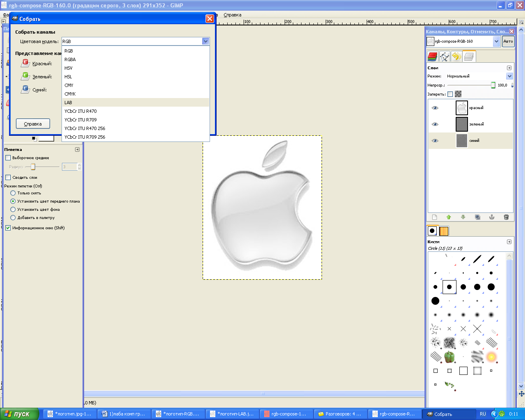Adjust the Непрозр. opacity slider handle

pos(493,85)
